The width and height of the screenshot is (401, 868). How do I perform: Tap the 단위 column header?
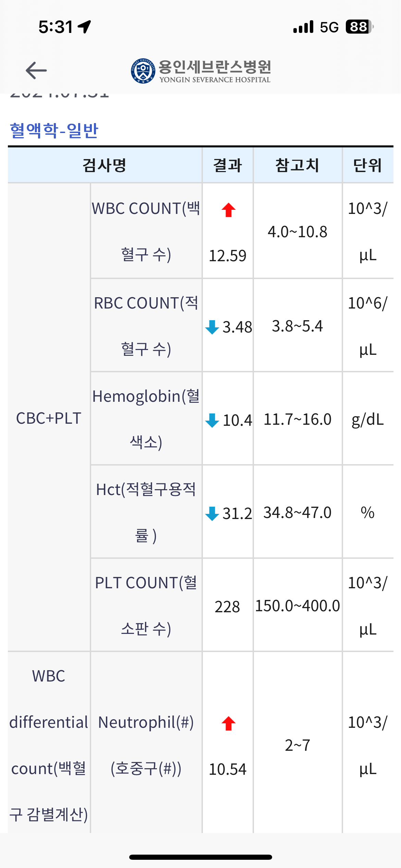(368, 165)
